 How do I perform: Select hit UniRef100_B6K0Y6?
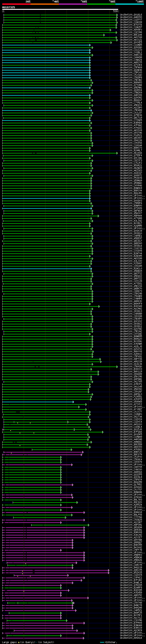(x=131, y=352)
